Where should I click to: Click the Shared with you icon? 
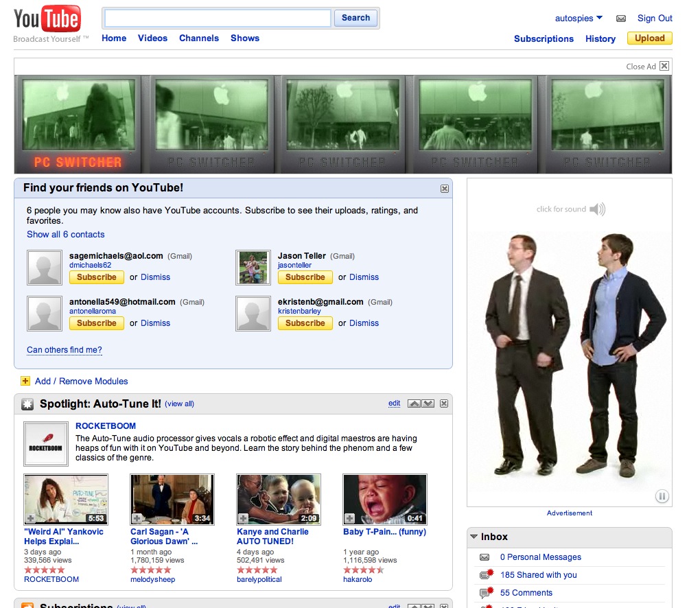(x=486, y=574)
